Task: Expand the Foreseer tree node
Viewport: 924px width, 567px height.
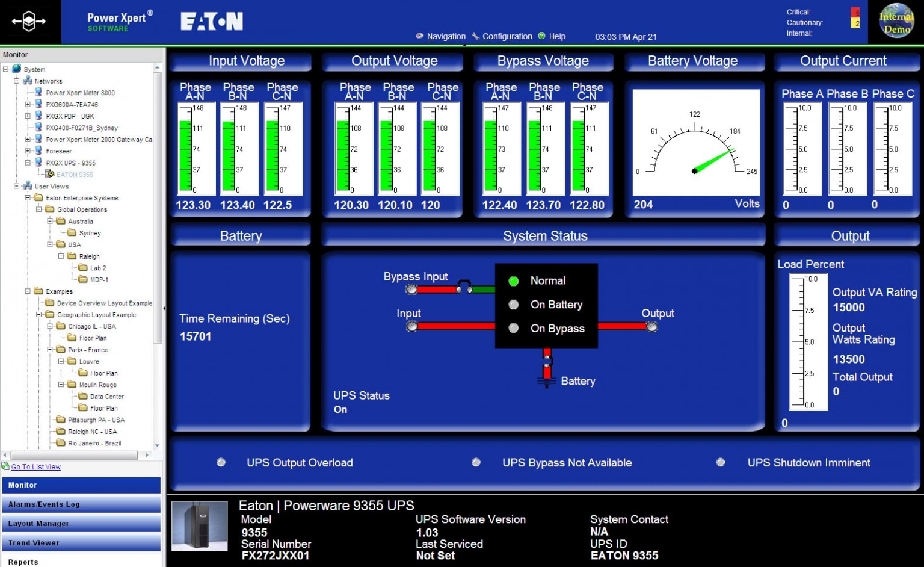Action: (x=28, y=151)
